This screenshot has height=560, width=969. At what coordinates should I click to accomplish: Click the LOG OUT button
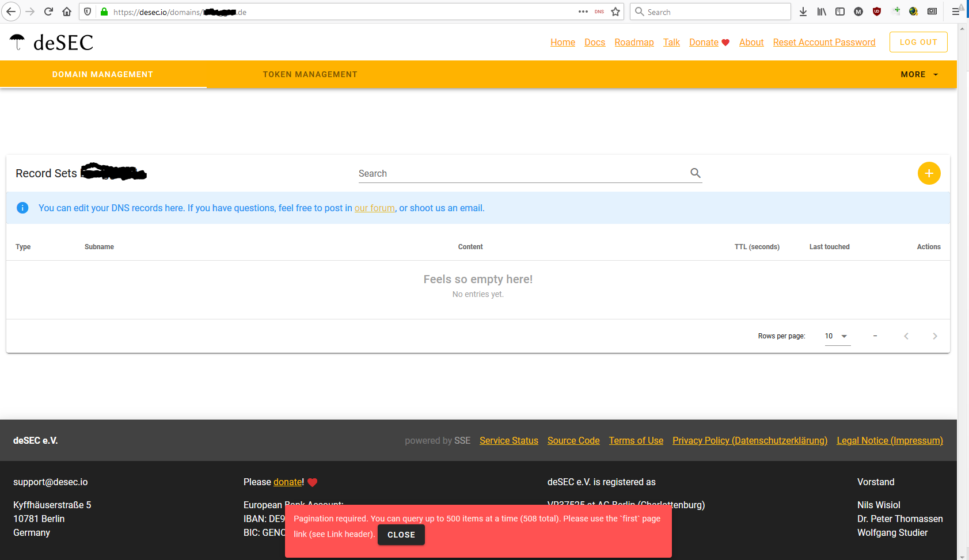coord(918,42)
